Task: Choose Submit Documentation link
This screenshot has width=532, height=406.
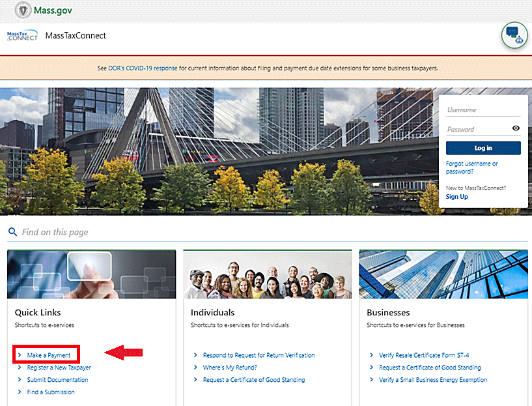Action: 57,380
